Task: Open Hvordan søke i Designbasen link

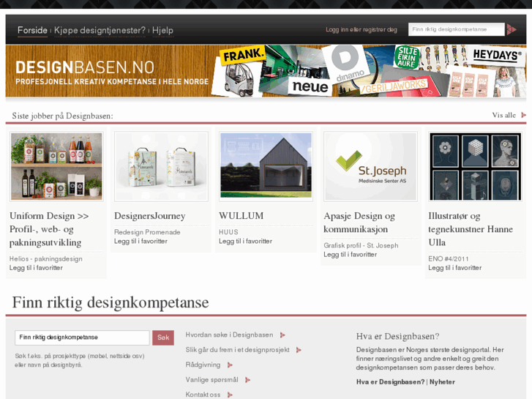Action: (x=229, y=335)
